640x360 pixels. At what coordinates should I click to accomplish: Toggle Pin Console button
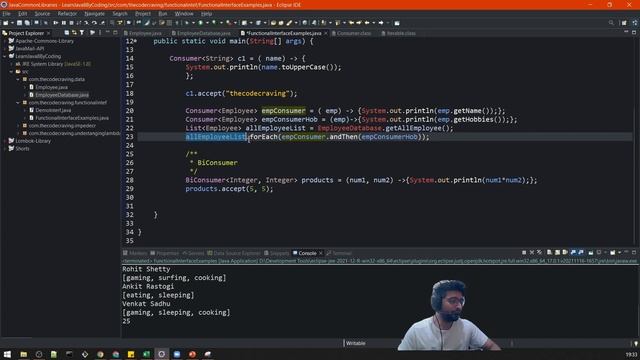[591, 253]
